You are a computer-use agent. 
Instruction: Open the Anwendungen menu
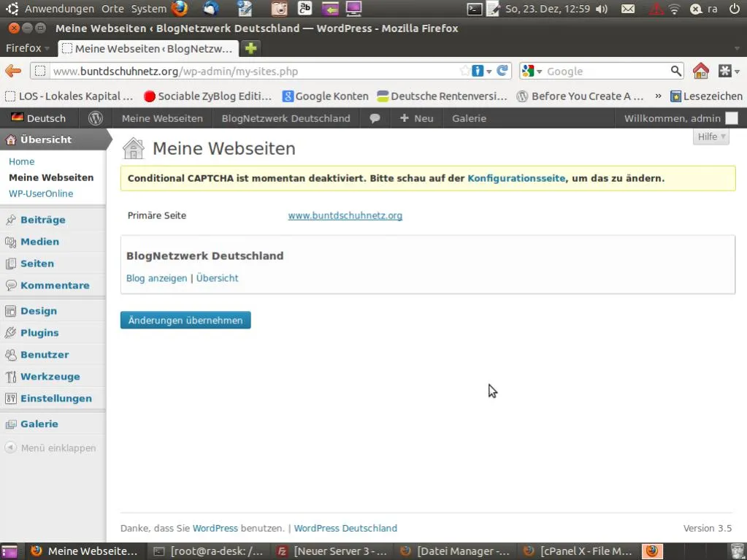click(x=60, y=9)
